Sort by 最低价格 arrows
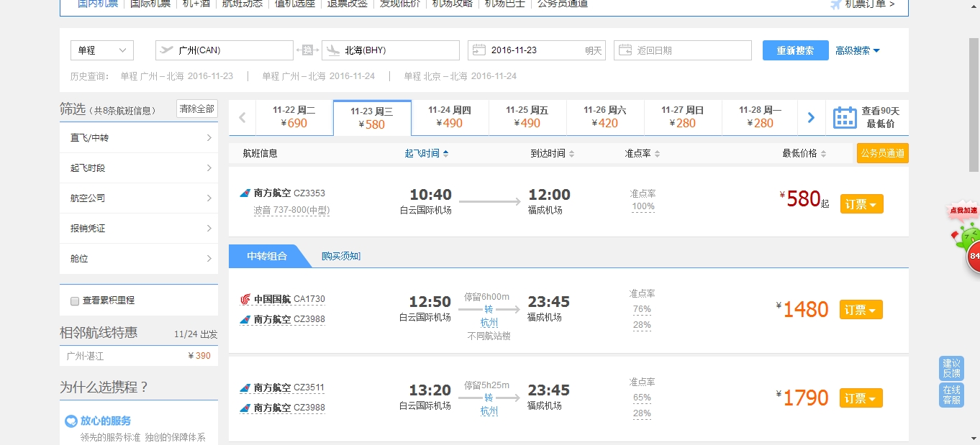The height and width of the screenshot is (445, 980). coord(823,153)
